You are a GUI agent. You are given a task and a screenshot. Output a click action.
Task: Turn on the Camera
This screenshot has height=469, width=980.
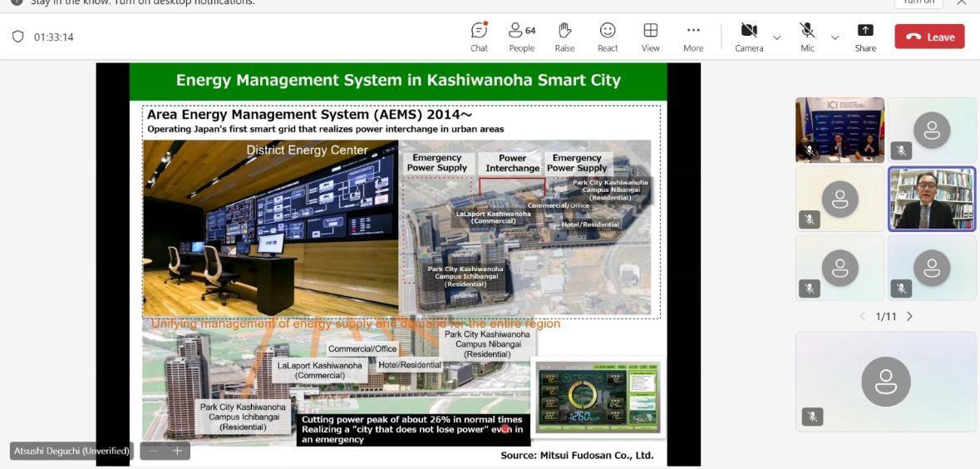point(749,37)
